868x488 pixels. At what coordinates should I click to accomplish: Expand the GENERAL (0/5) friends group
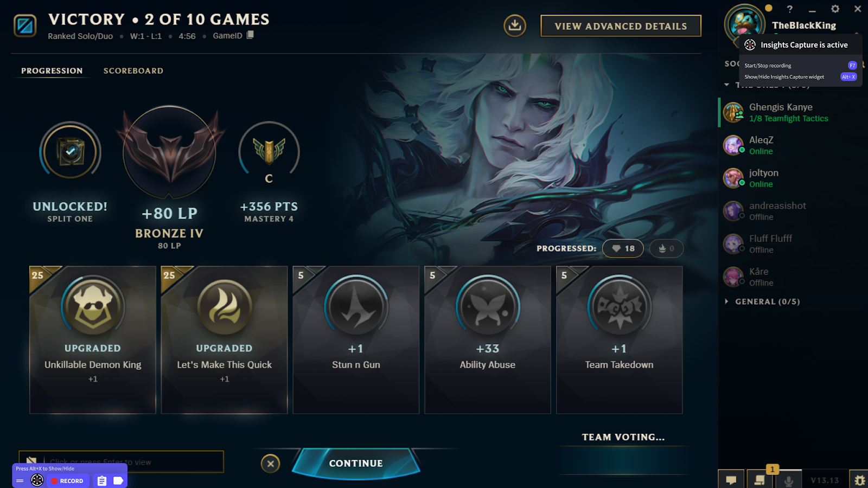763,301
